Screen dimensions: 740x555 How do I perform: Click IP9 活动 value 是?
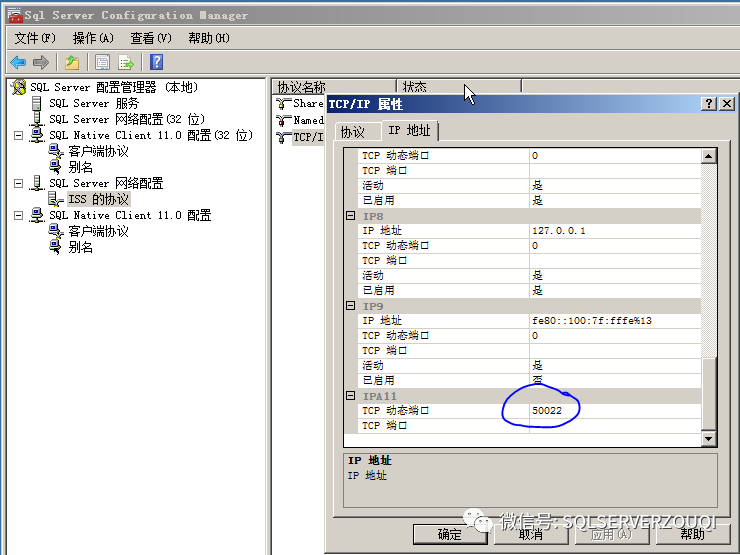pos(615,366)
